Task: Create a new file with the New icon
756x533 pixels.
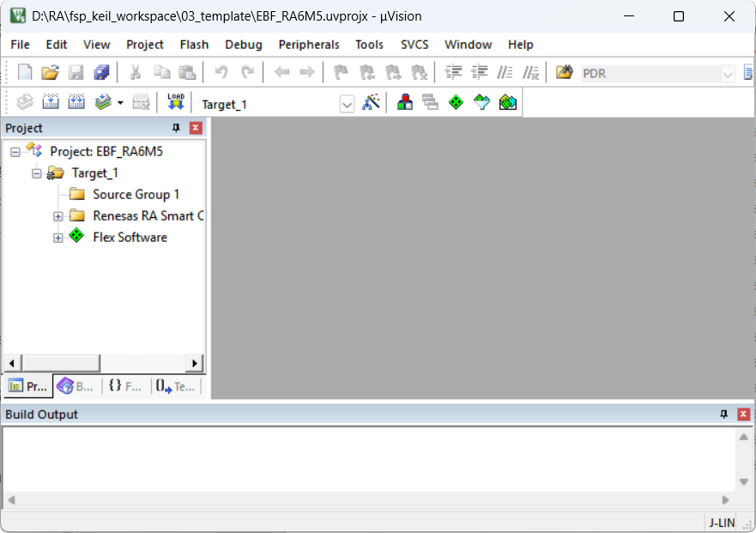Action: [x=25, y=72]
